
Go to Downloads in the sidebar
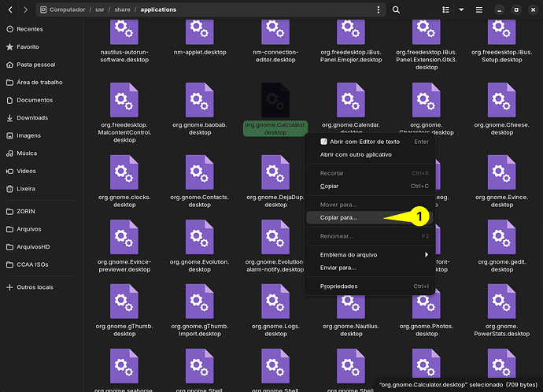32,117
